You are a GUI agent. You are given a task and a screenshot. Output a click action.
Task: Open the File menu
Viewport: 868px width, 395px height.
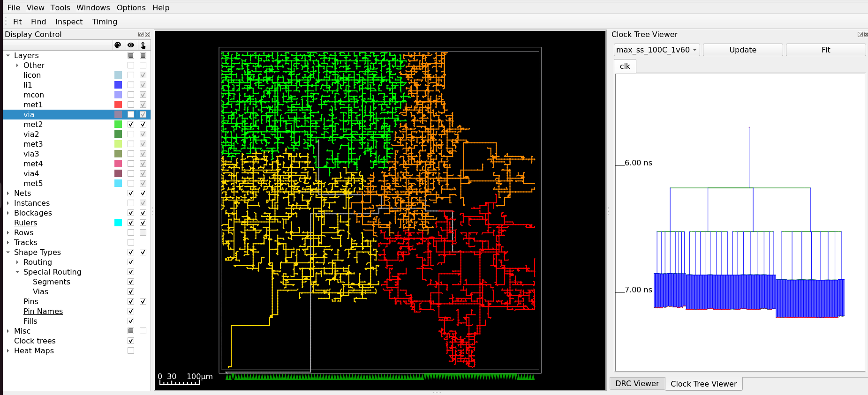pyautogui.click(x=14, y=7)
